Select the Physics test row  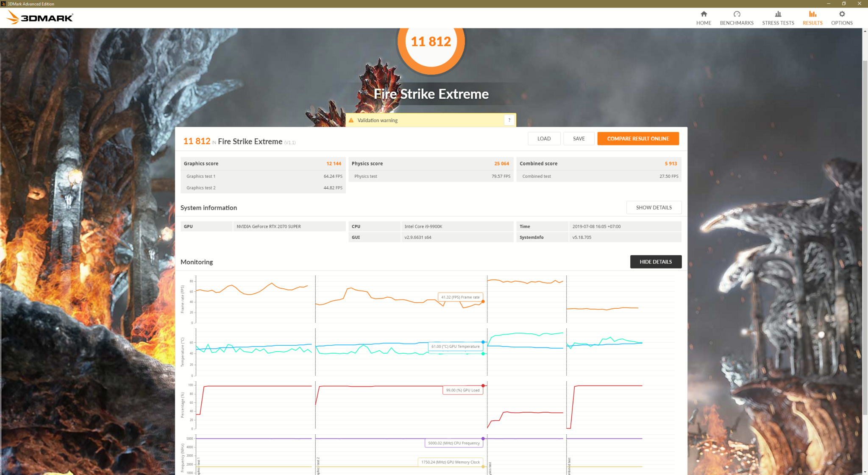point(431,176)
